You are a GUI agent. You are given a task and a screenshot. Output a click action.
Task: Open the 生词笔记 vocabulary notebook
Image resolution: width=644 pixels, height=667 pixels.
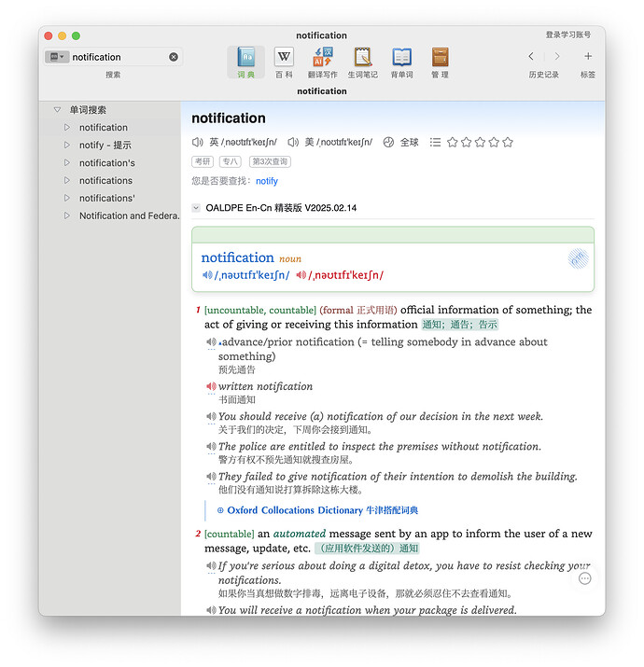point(362,63)
